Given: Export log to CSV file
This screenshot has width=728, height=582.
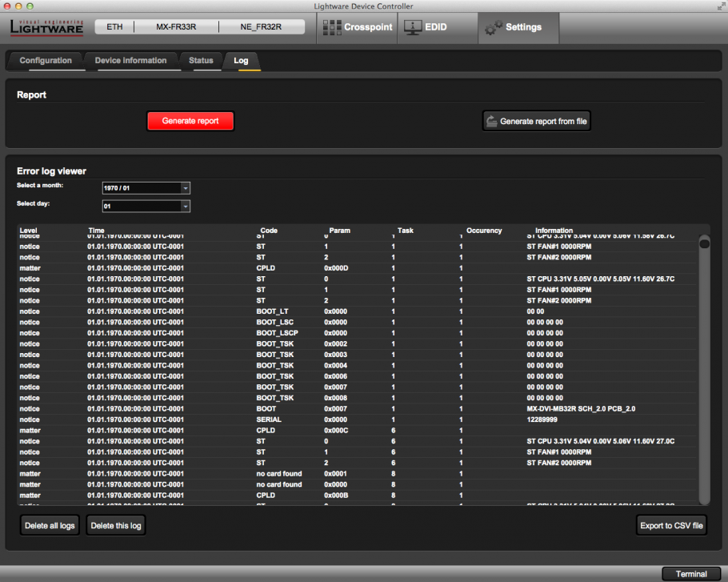Looking at the screenshot, I should tap(671, 525).
